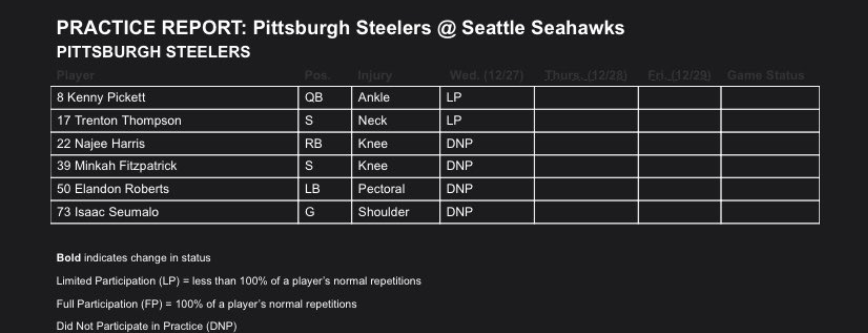Click the Thurs. (12/28) column header
868x333 pixels.
point(586,76)
